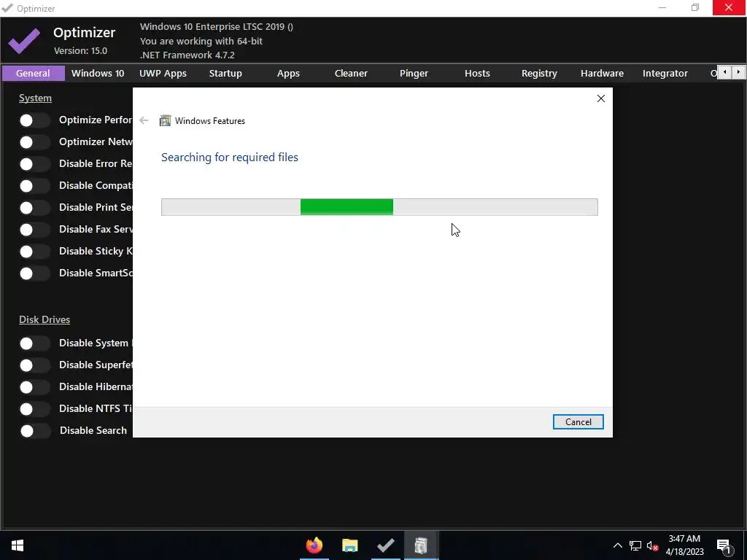This screenshot has width=747, height=560.
Task: Toggle Disable Compatibility switch
Action: (x=34, y=186)
